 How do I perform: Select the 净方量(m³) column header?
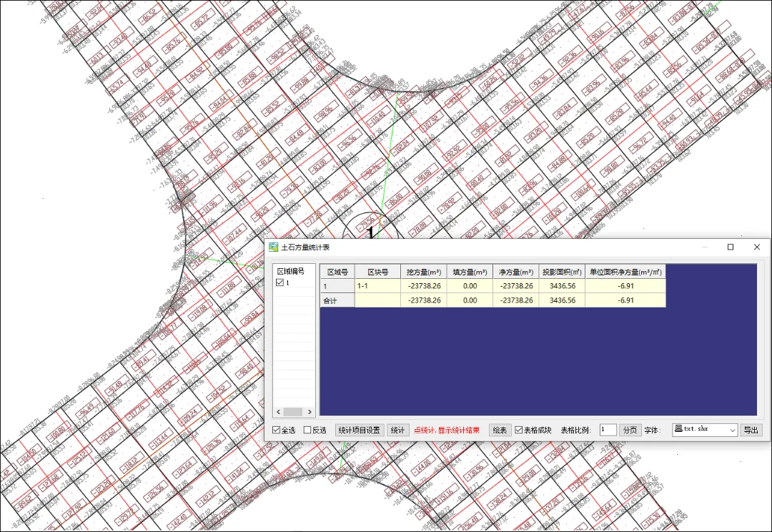tap(516, 272)
